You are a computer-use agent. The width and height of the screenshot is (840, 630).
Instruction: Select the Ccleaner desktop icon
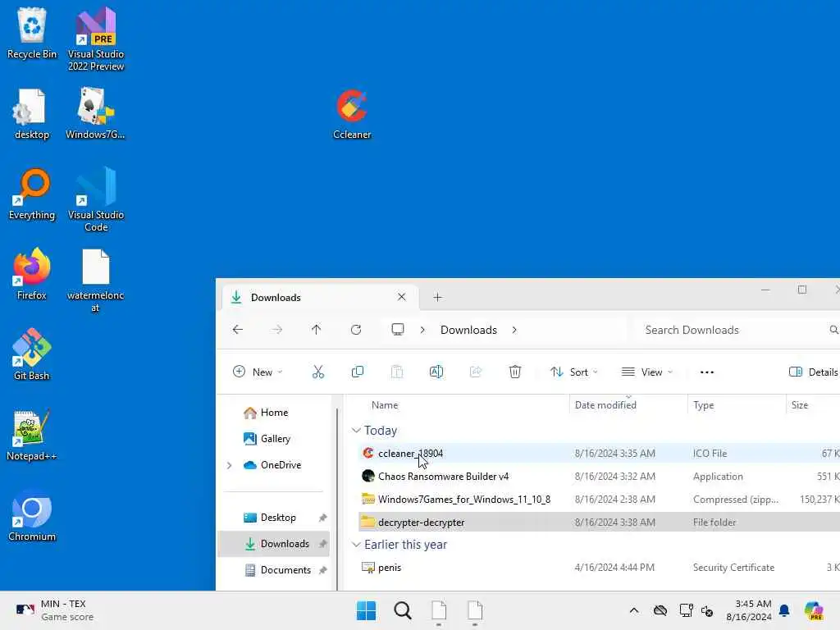[x=352, y=113]
